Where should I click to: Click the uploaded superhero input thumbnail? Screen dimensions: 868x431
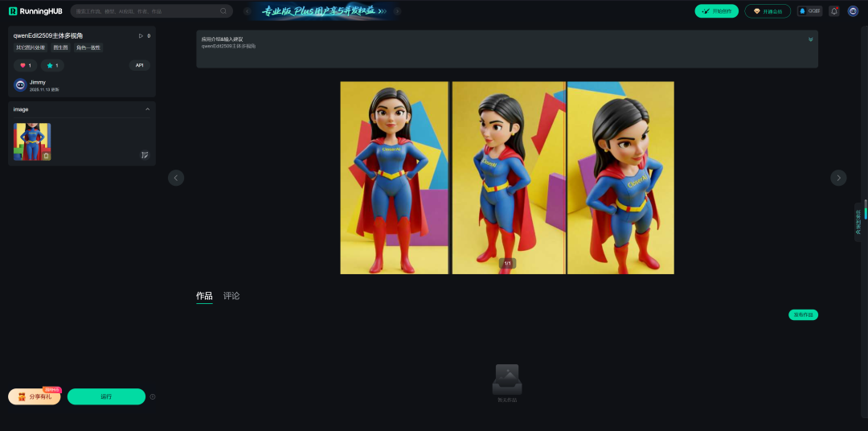pyautogui.click(x=32, y=142)
